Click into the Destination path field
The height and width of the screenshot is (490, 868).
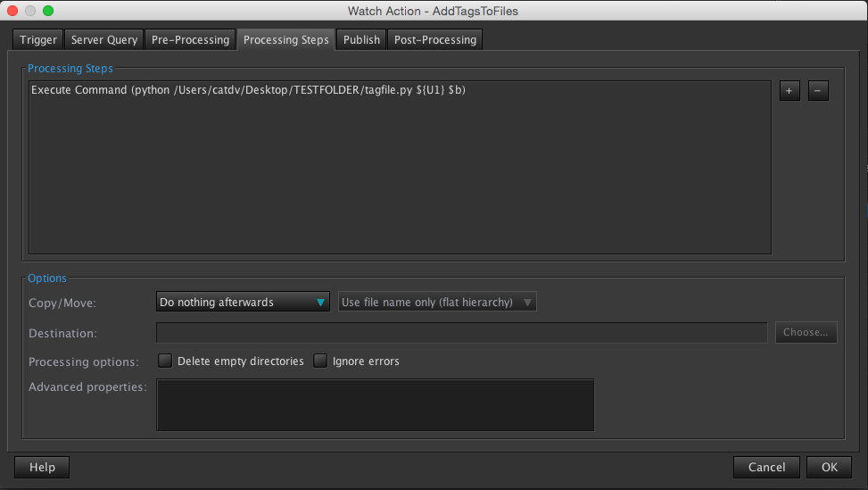coord(461,333)
